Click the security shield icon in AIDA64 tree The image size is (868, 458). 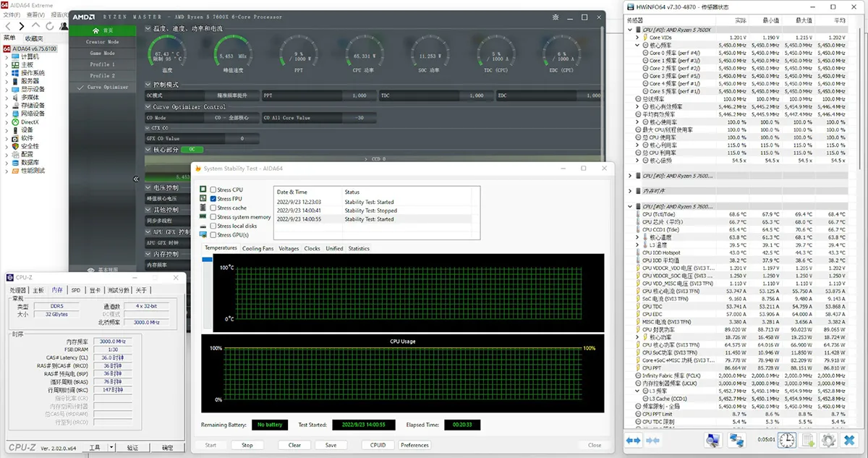point(15,145)
